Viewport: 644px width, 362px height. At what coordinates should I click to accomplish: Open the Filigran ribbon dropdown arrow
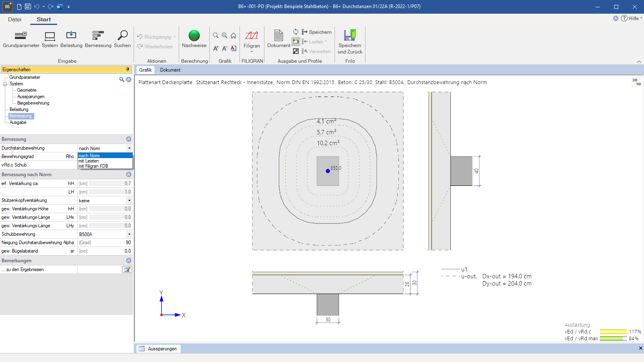252,52
